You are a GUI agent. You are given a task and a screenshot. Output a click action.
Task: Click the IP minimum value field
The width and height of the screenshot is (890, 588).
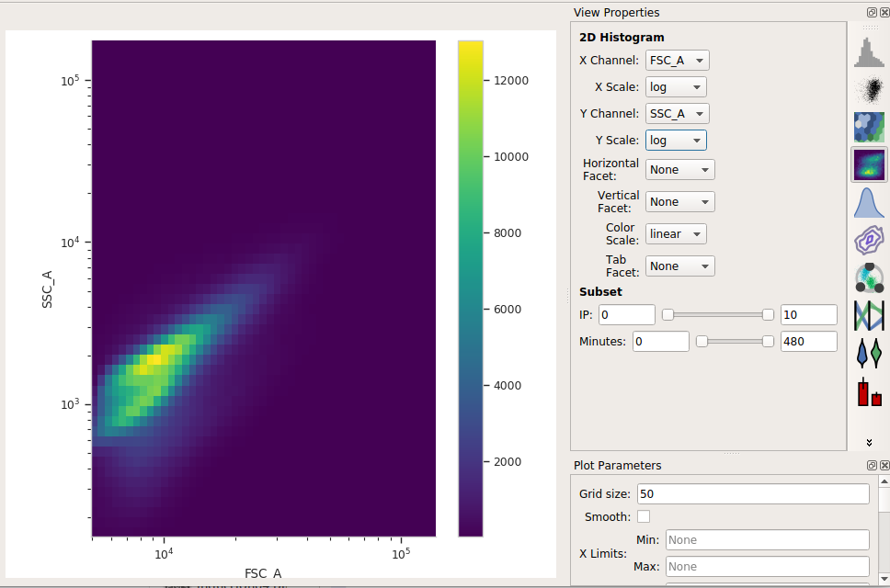(x=627, y=315)
